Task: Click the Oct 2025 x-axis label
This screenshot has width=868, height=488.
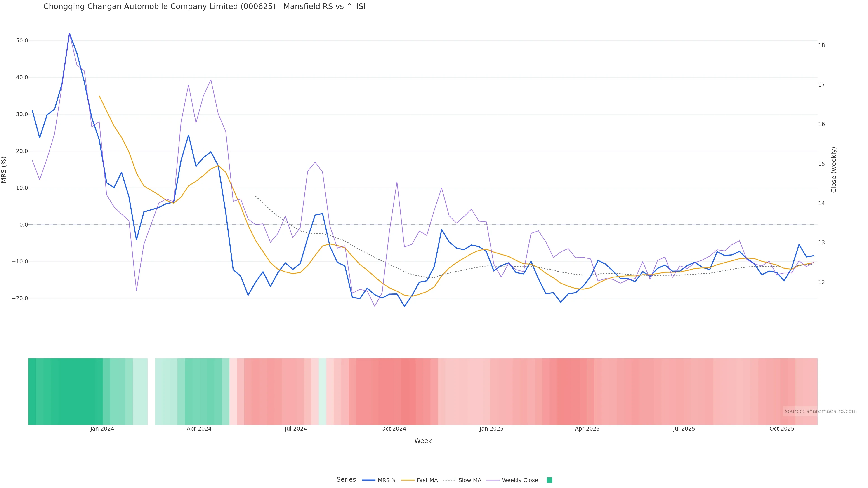Action: coord(782,429)
